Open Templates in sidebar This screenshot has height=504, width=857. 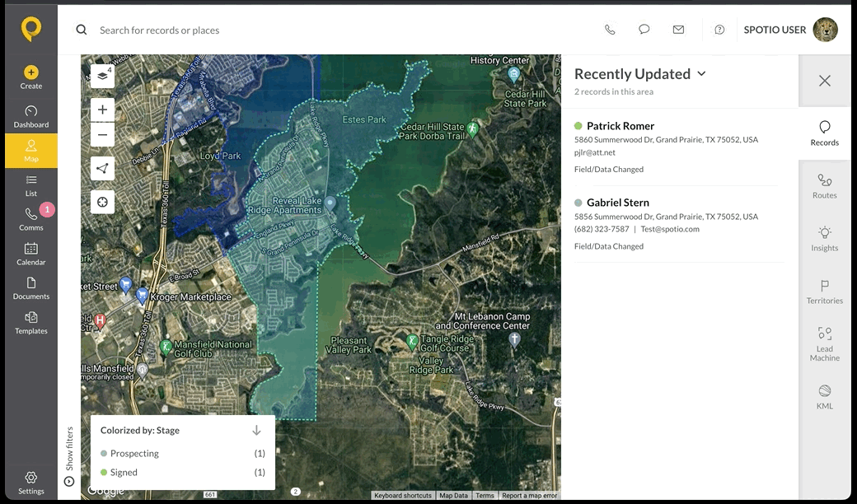[x=31, y=323]
